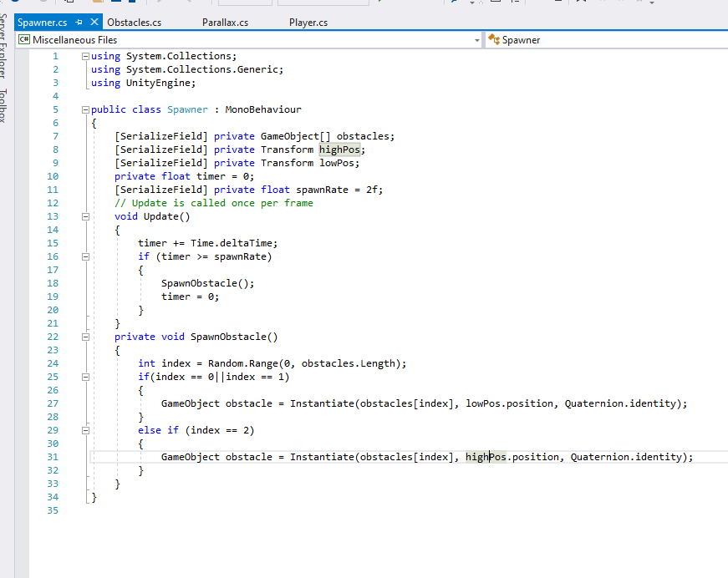This screenshot has height=578, width=728.
Task: Pin the Spawner.cs document tab
Action: (x=79, y=23)
